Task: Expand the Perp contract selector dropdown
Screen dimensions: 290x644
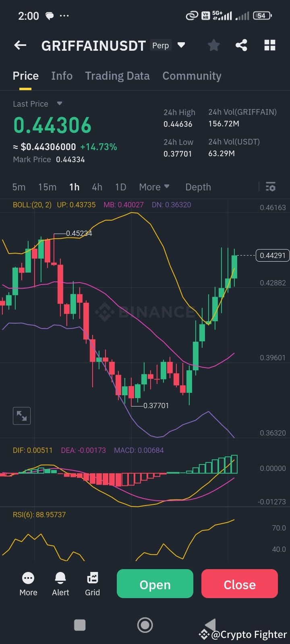Action: [x=181, y=45]
